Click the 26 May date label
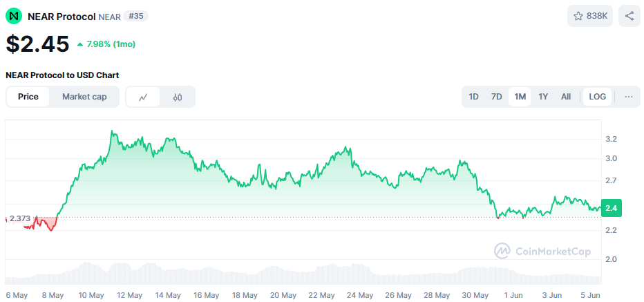 pos(399,295)
